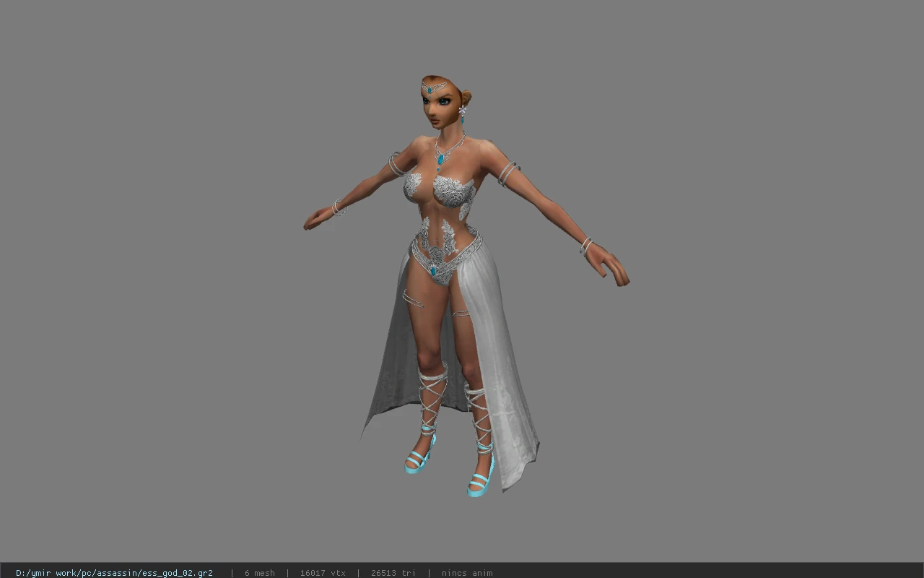Click the '26513 tri' triangle count
Viewport: 924px width, 578px height.
[393, 573]
